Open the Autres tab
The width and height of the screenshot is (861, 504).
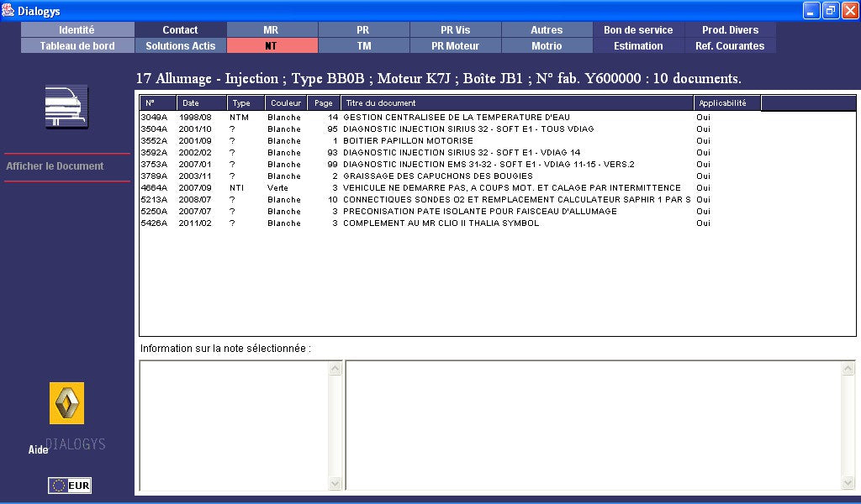coord(547,29)
